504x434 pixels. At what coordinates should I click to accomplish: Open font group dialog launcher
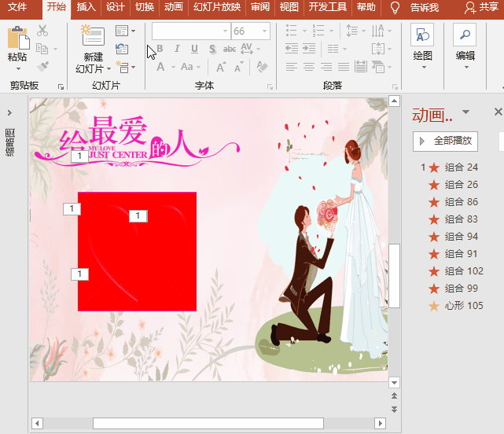(x=270, y=86)
